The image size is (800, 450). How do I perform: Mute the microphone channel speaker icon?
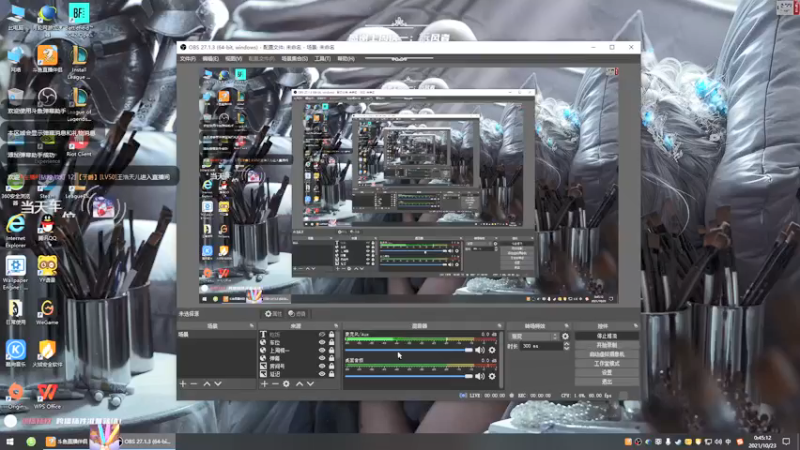[480, 350]
